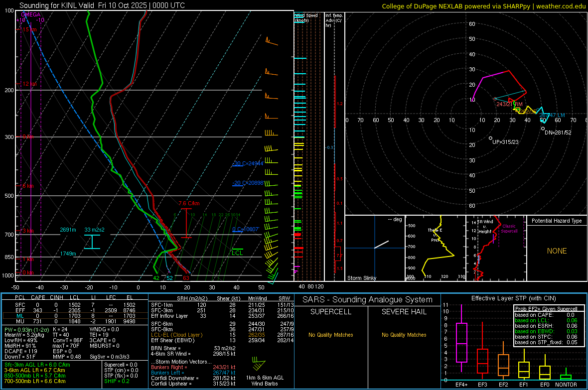Click the 'SUPERCELL' analogue column header

tap(331, 312)
